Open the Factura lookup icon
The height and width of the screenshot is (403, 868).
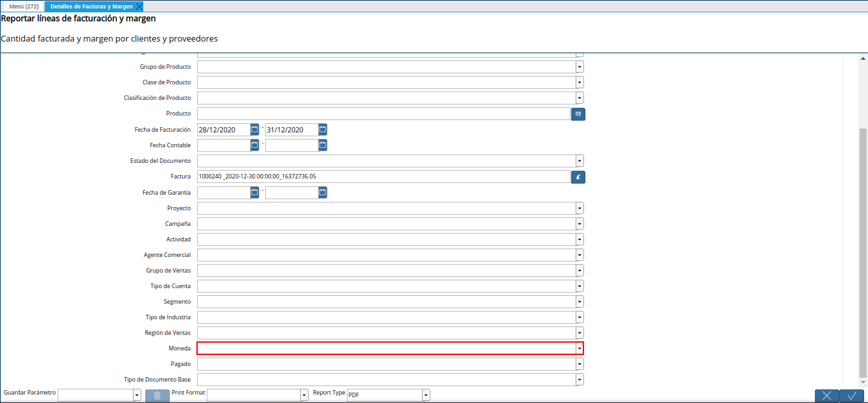tap(578, 177)
